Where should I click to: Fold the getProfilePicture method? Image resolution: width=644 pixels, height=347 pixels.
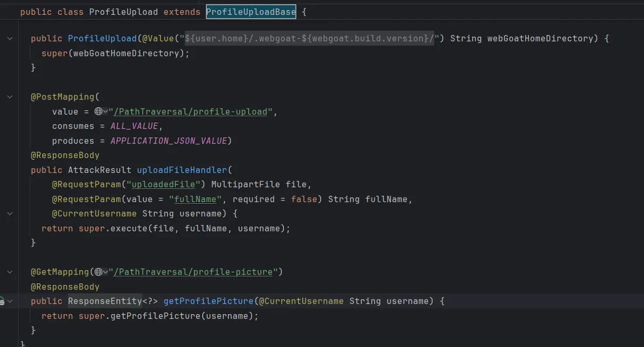coord(10,301)
